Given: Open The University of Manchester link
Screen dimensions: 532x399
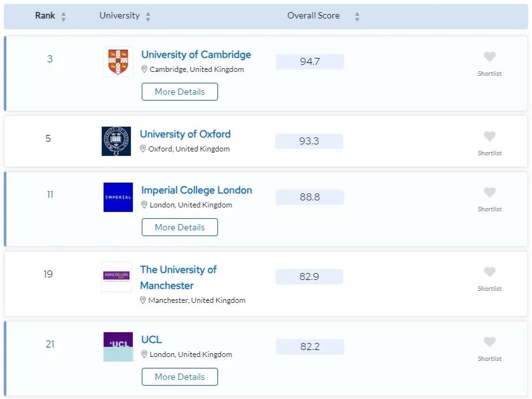Looking at the screenshot, I should (x=178, y=277).
